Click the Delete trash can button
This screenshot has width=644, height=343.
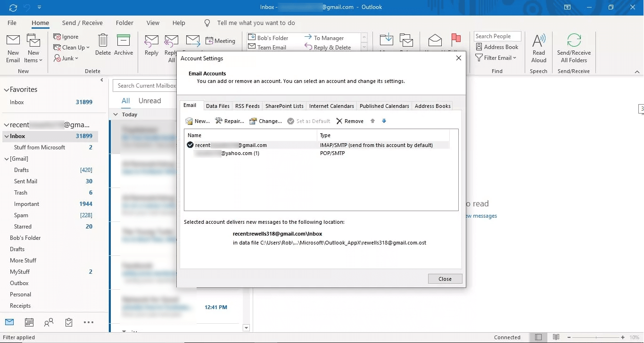coord(103,45)
